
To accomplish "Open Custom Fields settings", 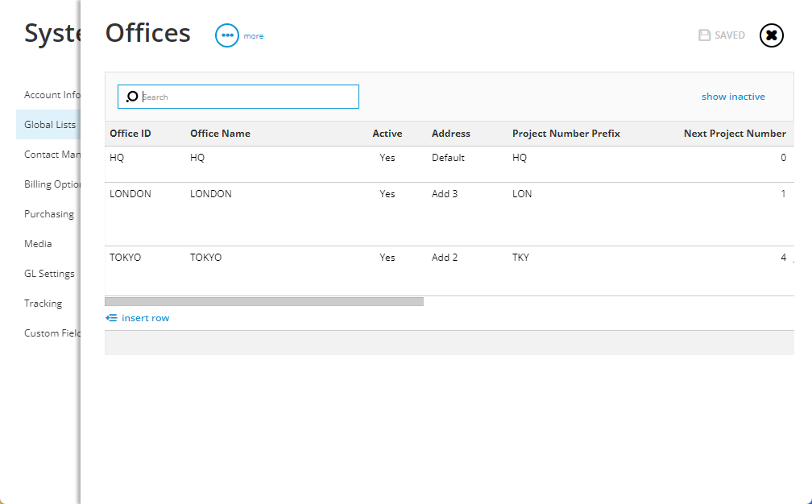I will click(50, 333).
